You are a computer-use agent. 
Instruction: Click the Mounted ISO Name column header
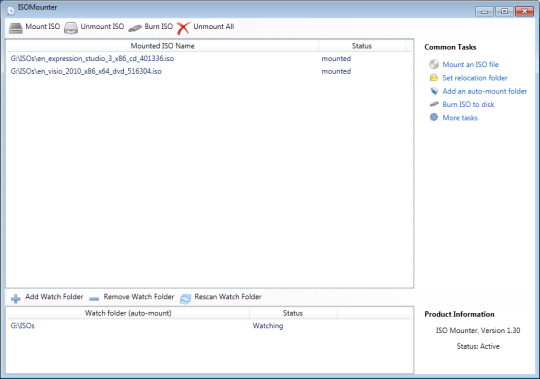tap(162, 46)
